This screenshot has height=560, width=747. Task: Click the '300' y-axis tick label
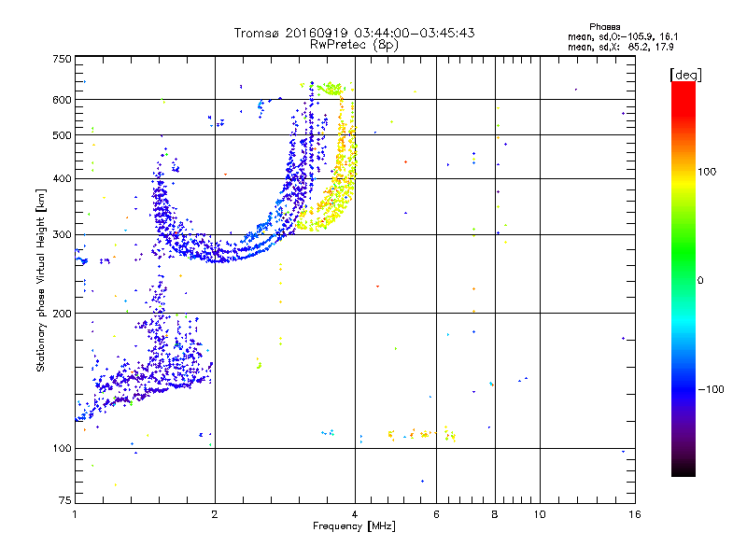point(62,234)
